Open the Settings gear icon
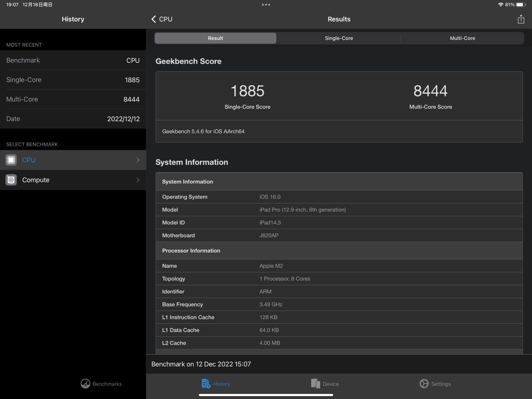The height and width of the screenshot is (399, 532). [424, 383]
